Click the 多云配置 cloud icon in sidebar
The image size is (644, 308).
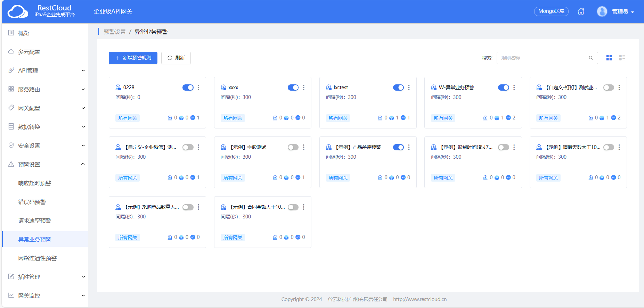click(11, 51)
